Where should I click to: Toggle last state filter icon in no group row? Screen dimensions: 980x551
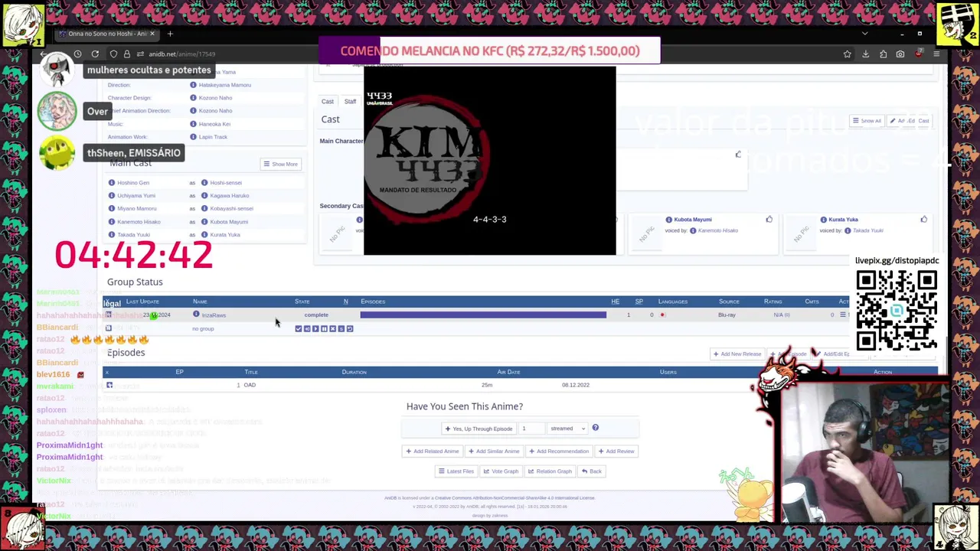[x=350, y=329]
